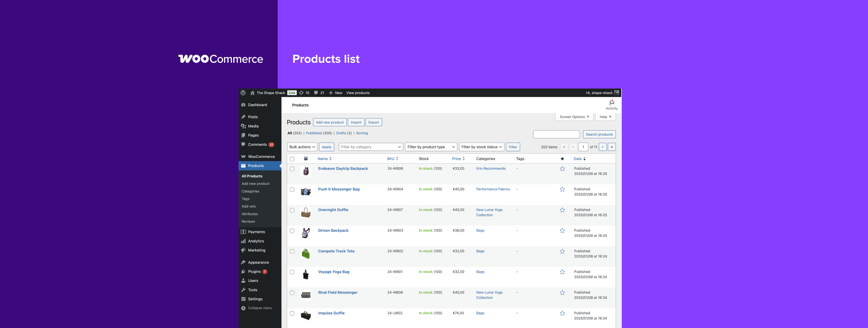Click the Marketing megaphone icon

coord(243,250)
